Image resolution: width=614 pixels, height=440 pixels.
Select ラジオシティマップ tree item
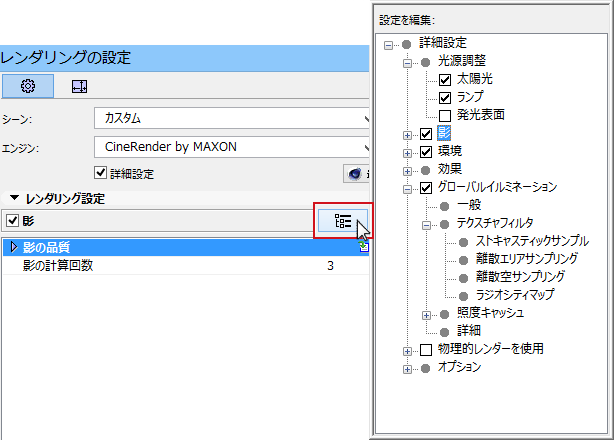point(515,294)
